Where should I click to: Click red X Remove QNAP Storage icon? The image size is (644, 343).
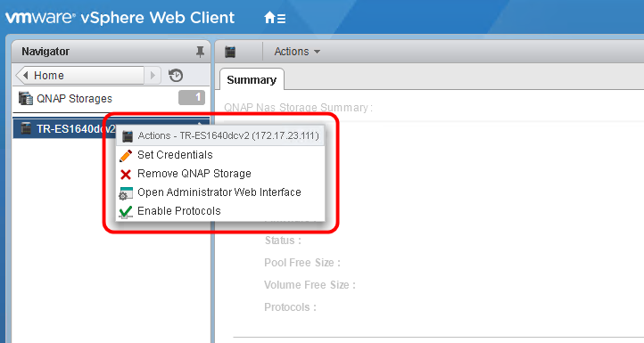126,175
